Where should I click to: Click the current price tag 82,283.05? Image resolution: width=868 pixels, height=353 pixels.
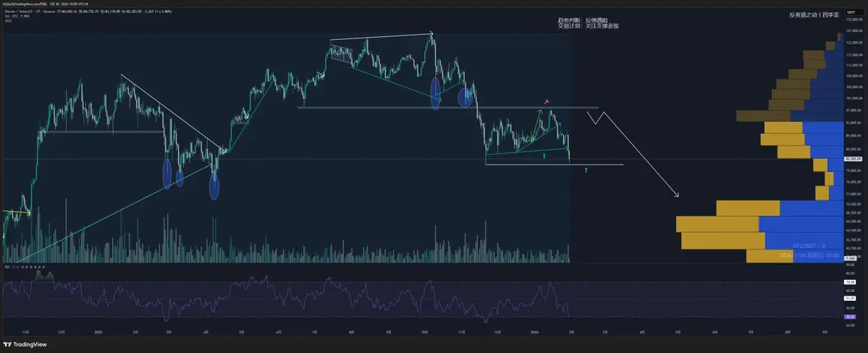[x=852, y=159]
